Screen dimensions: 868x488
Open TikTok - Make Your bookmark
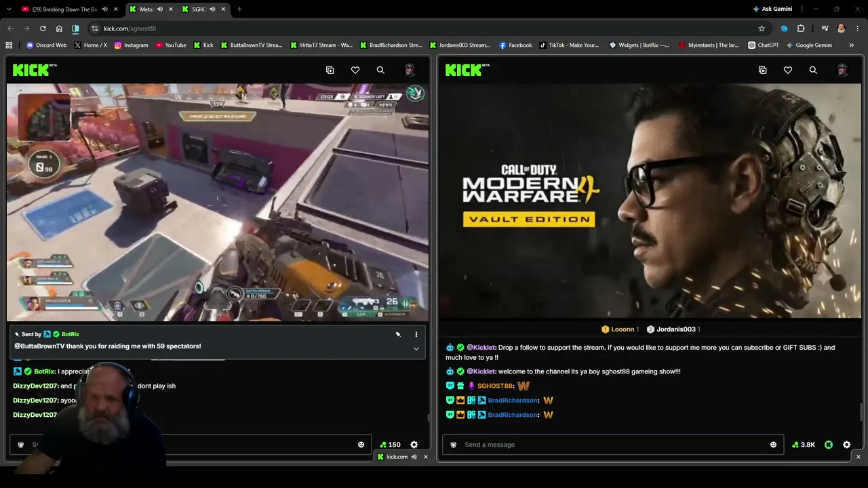pyautogui.click(x=569, y=45)
